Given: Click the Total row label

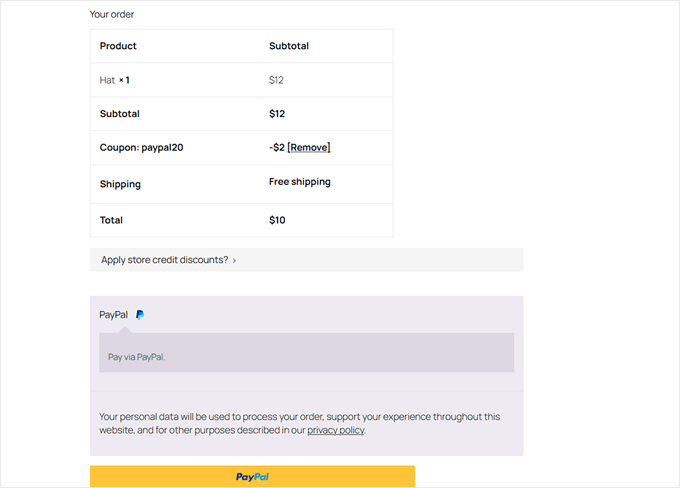Looking at the screenshot, I should coord(111,220).
